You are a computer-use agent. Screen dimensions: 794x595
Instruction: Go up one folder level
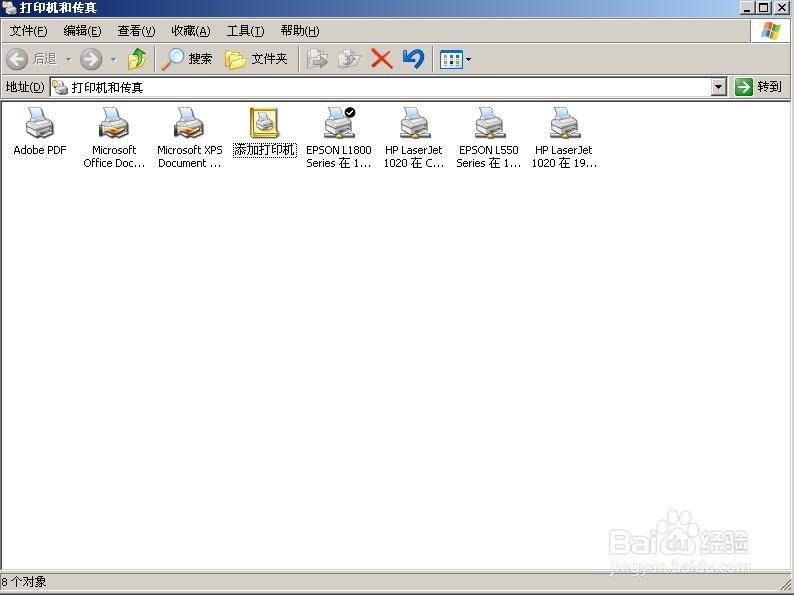(137, 59)
